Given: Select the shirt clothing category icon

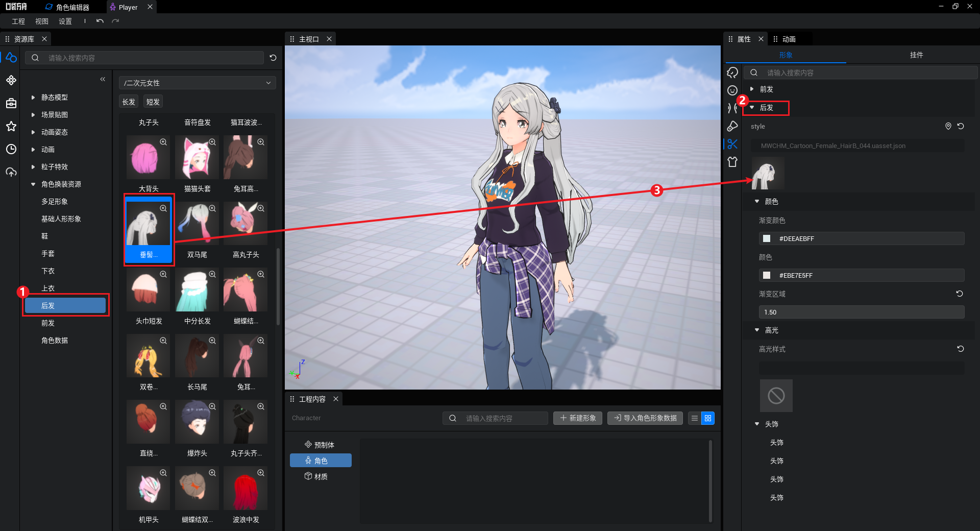Looking at the screenshot, I should (732, 162).
